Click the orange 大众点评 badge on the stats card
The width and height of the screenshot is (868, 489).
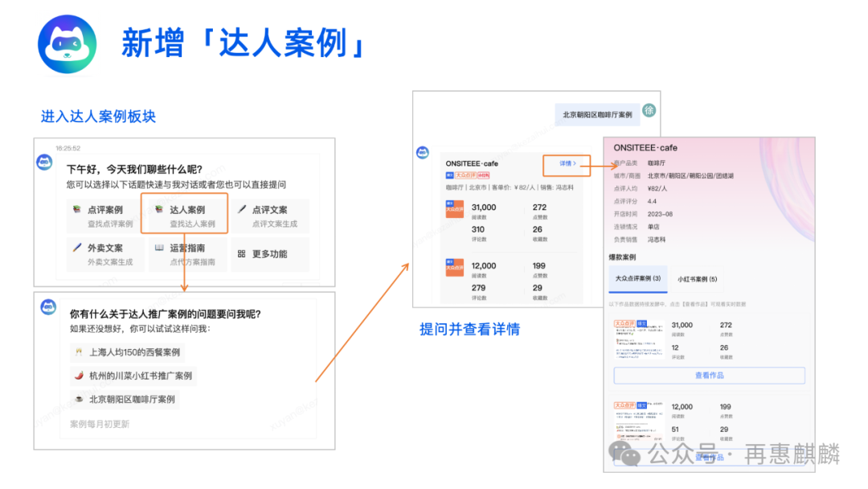point(454,210)
